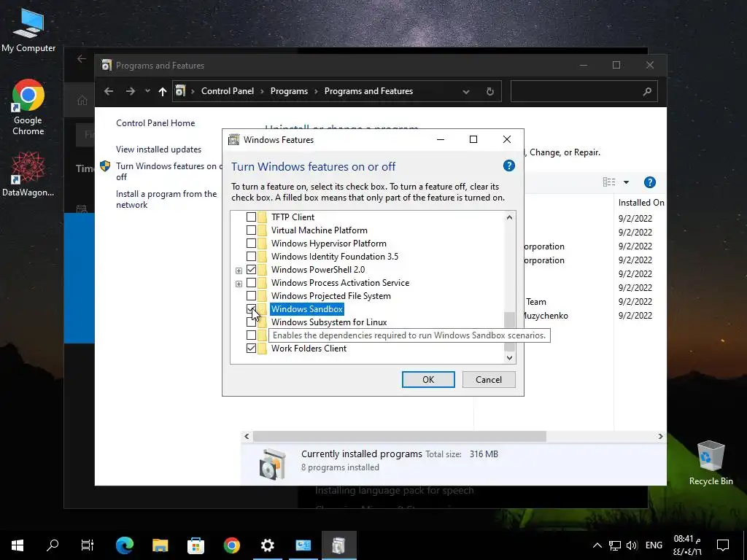Click Install a program from the network
Image resolution: width=747 pixels, height=560 pixels.
tap(166, 200)
